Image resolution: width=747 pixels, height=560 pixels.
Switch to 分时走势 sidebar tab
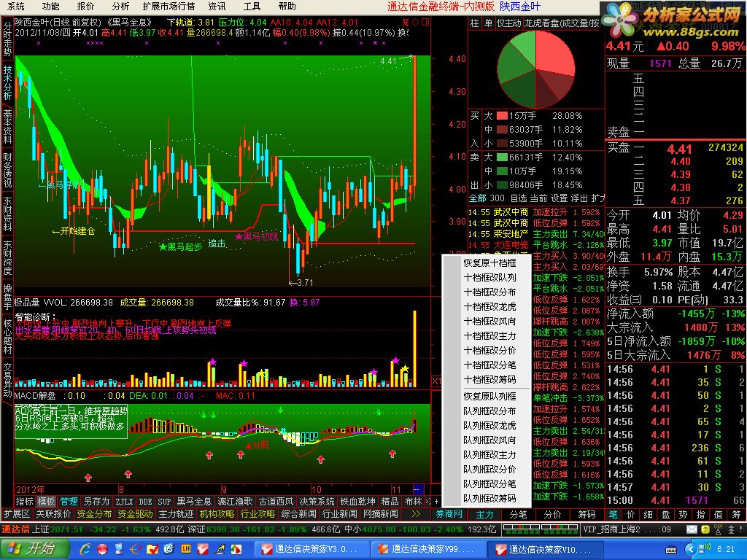(x=7, y=38)
